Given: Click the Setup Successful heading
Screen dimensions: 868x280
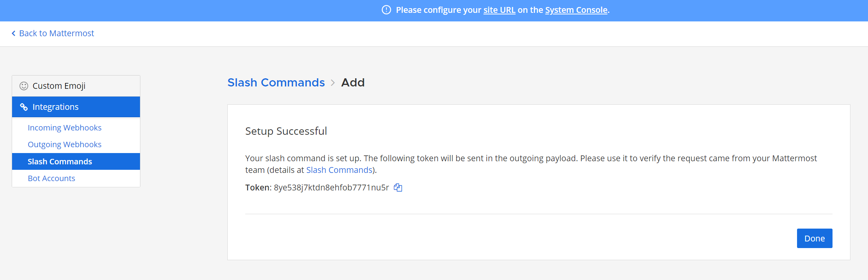Looking at the screenshot, I should [286, 131].
